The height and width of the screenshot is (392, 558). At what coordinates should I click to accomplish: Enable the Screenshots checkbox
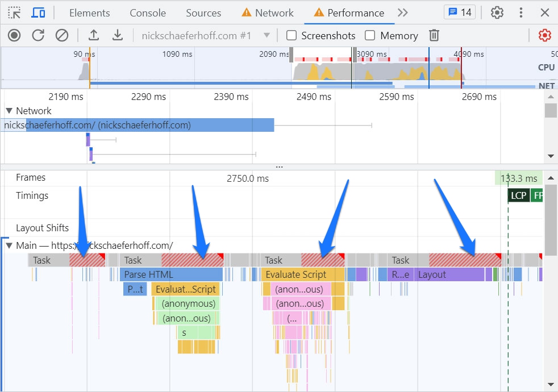[x=292, y=35]
